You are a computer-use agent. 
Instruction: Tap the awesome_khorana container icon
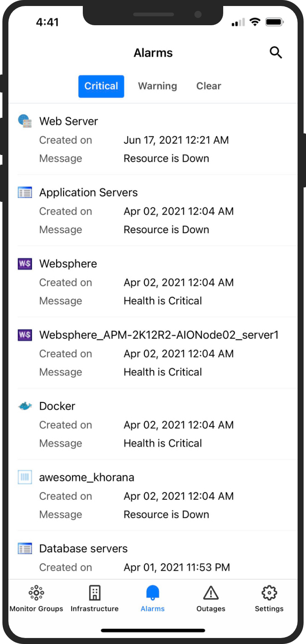pyautogui.click(x=25, y=477)
